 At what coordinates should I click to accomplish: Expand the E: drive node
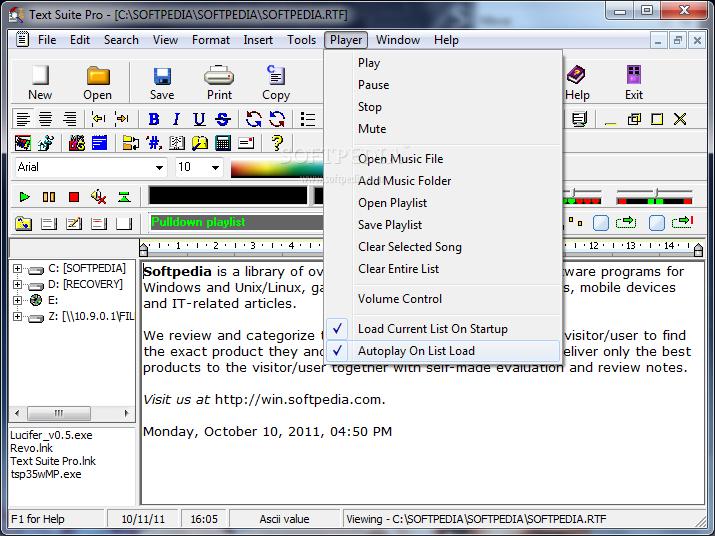coord(17,300)
